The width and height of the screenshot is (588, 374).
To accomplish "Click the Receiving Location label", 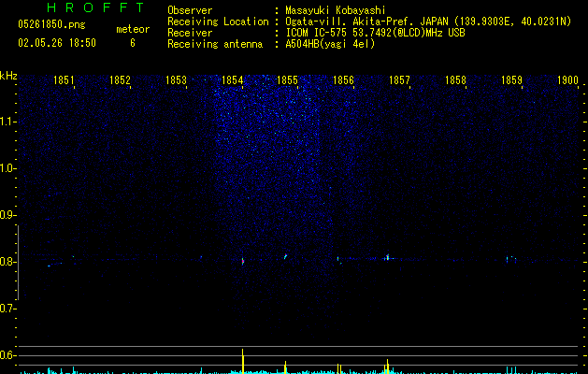I will (218, 22).
